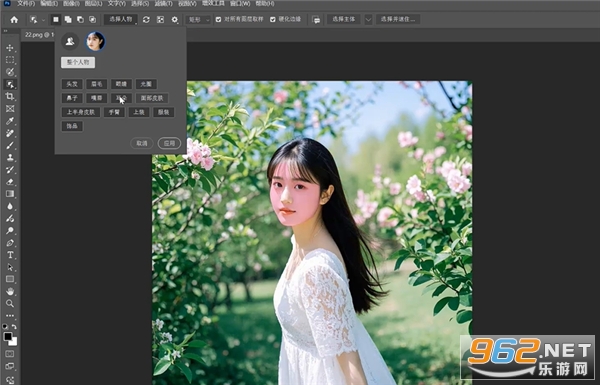Select the Rectangle shape tool
The image size is (600, 385).
coord(10,279)
